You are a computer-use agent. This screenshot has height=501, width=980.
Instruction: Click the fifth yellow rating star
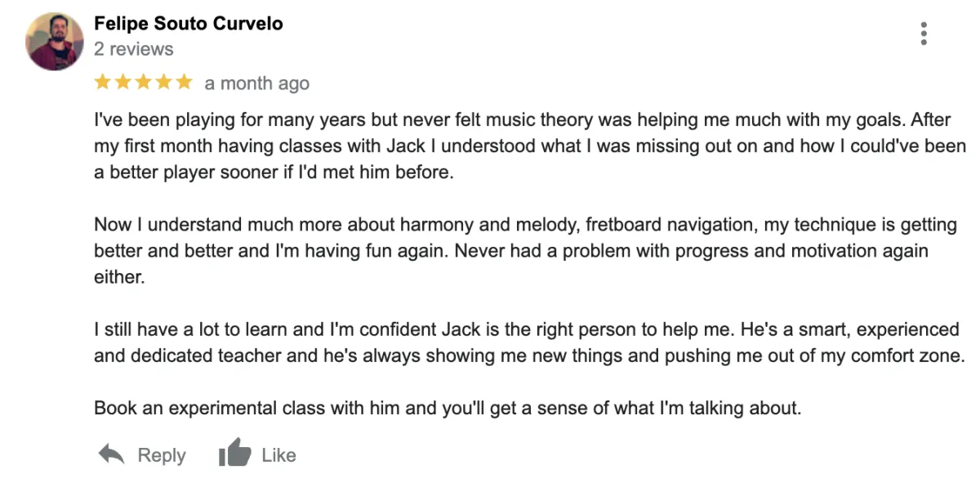[183, 82]
